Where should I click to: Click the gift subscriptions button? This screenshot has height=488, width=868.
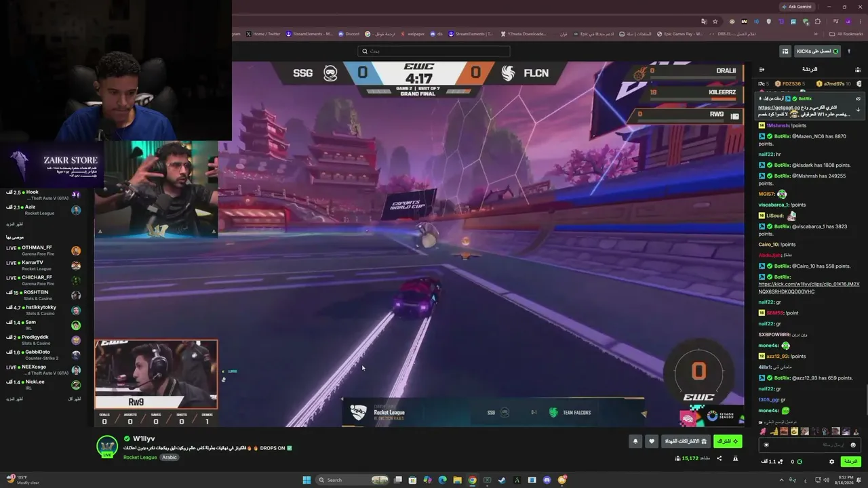(x=685, y=441)
